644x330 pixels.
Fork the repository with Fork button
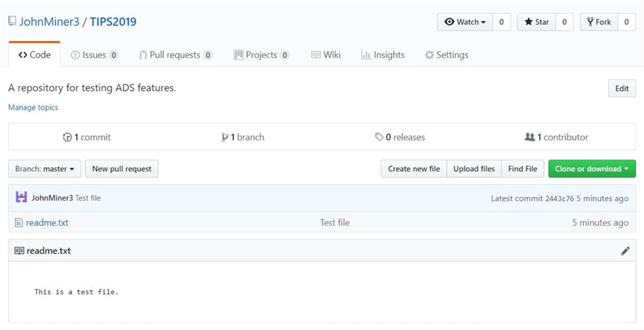point(599,22)
